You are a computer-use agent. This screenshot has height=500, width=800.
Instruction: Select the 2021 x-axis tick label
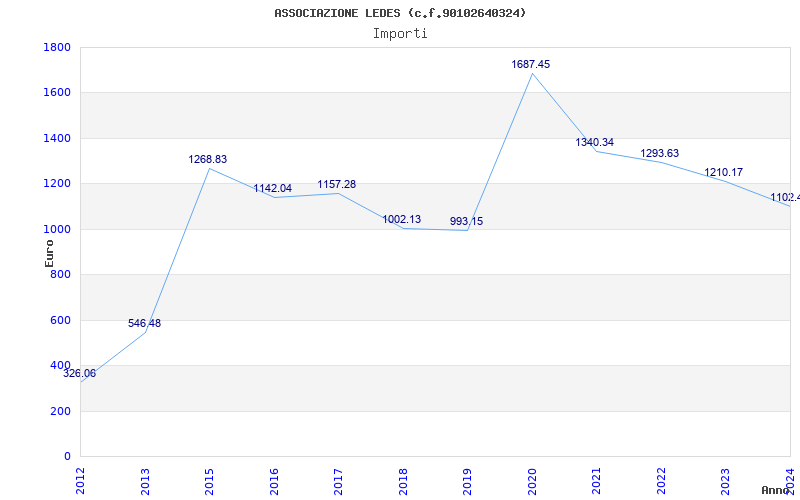click(596, 481)
